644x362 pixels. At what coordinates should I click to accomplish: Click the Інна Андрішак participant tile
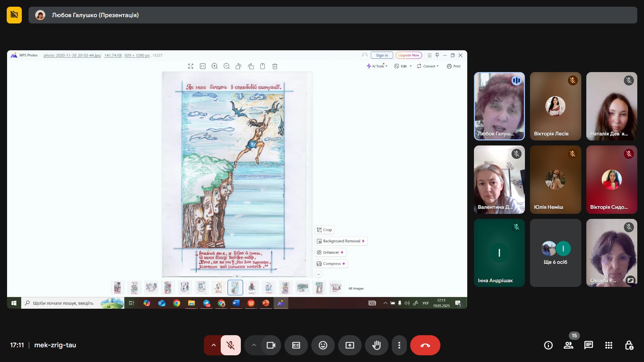pyautogui.click(x=499, y=253)
